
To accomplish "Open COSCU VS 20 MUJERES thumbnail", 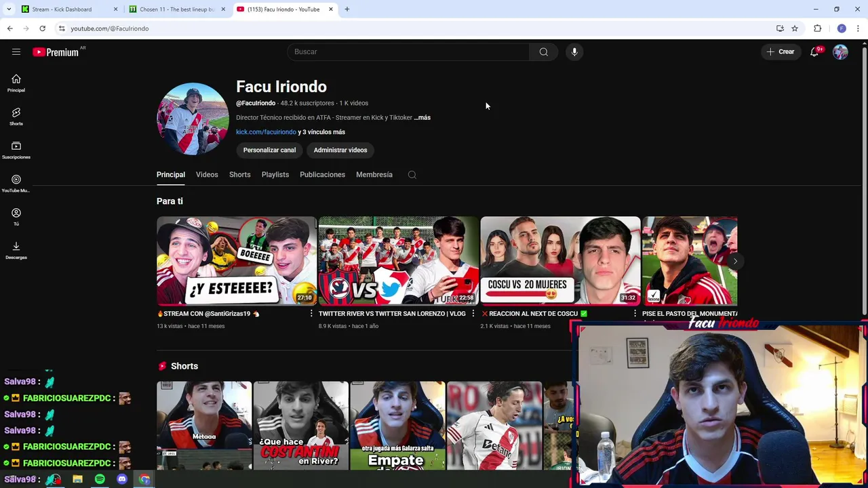I will click(560, 261).
